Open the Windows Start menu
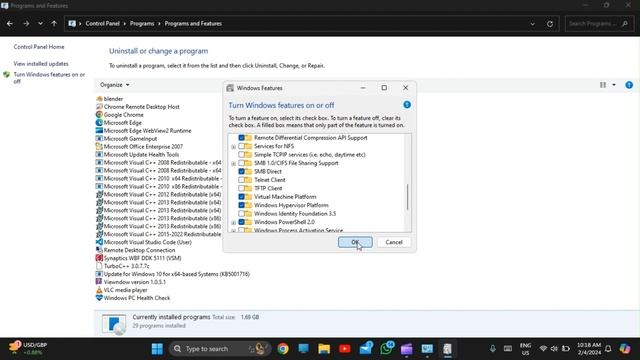Image resolution: width=640 pixels, height=360 pixels. coord(157,349)
